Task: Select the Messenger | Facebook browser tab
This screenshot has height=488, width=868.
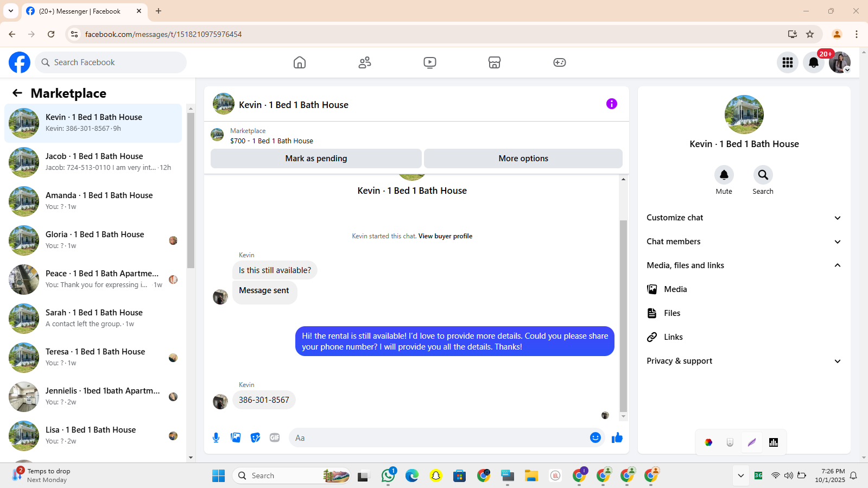Action: coord(85,11)
